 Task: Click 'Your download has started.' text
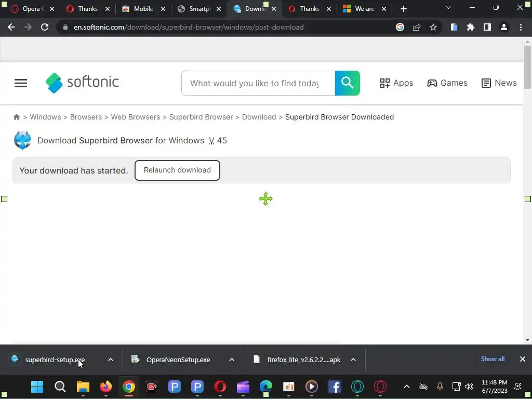pyautogui.click(x=74, y=170)
